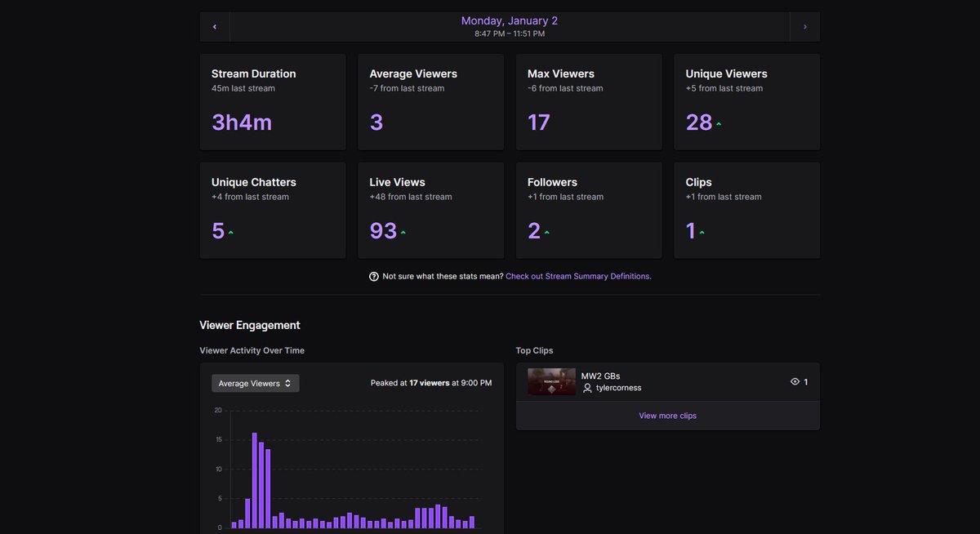Click the chart y-axis label 20

click(x=218, y=411)
